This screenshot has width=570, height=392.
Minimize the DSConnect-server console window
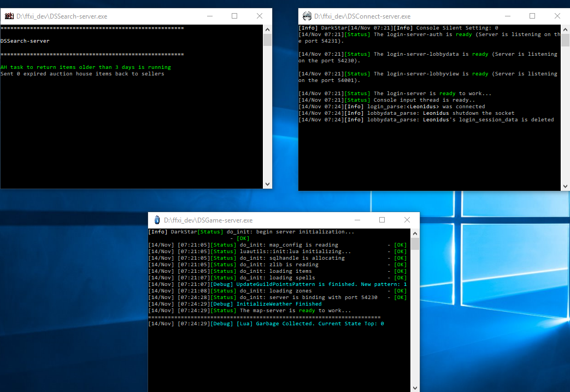(x=507, y=16)
